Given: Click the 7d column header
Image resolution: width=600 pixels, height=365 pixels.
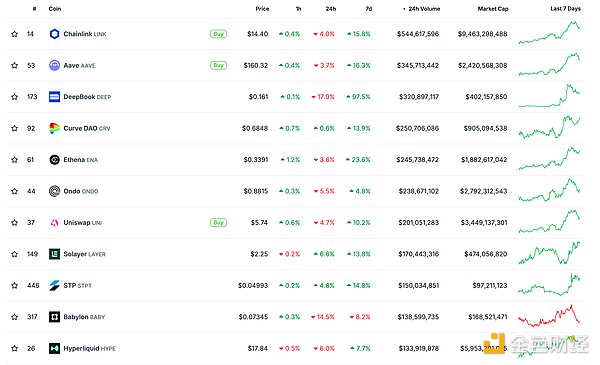Looking at the screenshot, I should click(368, 9).
